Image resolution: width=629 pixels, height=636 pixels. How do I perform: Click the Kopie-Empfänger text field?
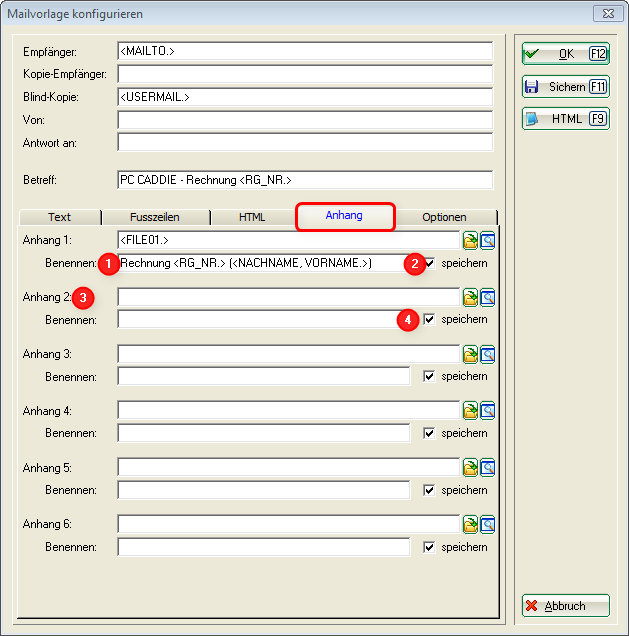tap(305, 74)
